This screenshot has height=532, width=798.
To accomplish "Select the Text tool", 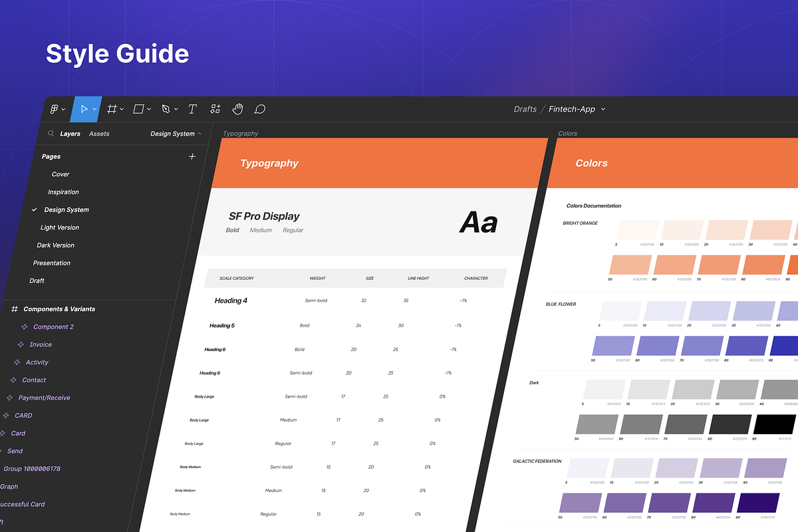I will [x=193, y=109].
